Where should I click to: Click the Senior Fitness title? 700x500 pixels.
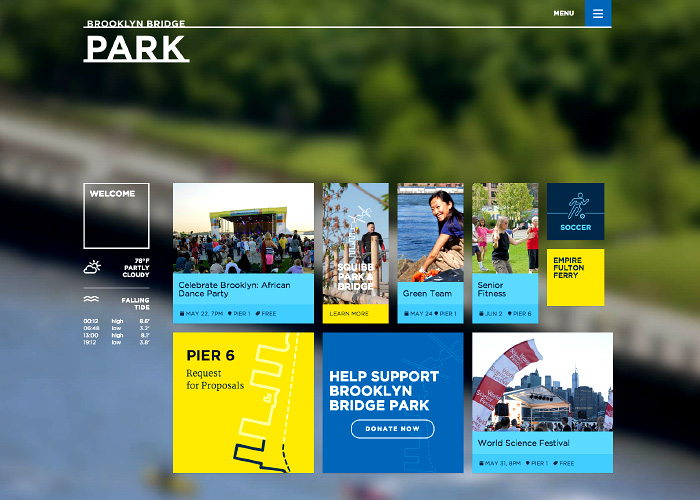coord(492,289)
